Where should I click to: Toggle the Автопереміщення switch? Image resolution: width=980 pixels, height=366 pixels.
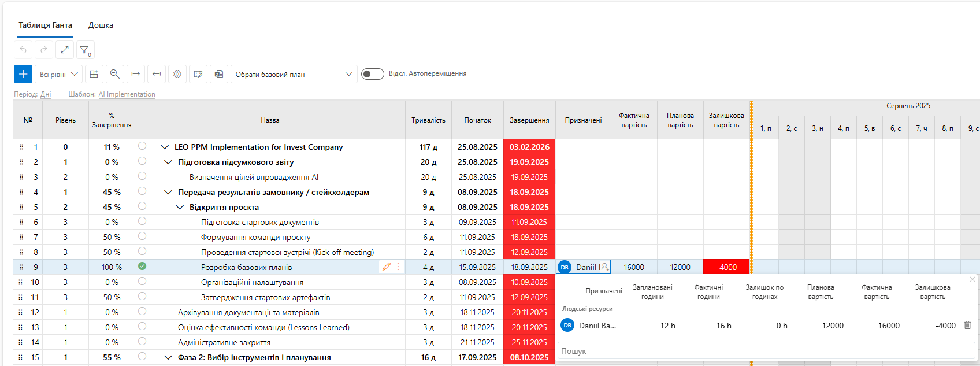(373, 74)
